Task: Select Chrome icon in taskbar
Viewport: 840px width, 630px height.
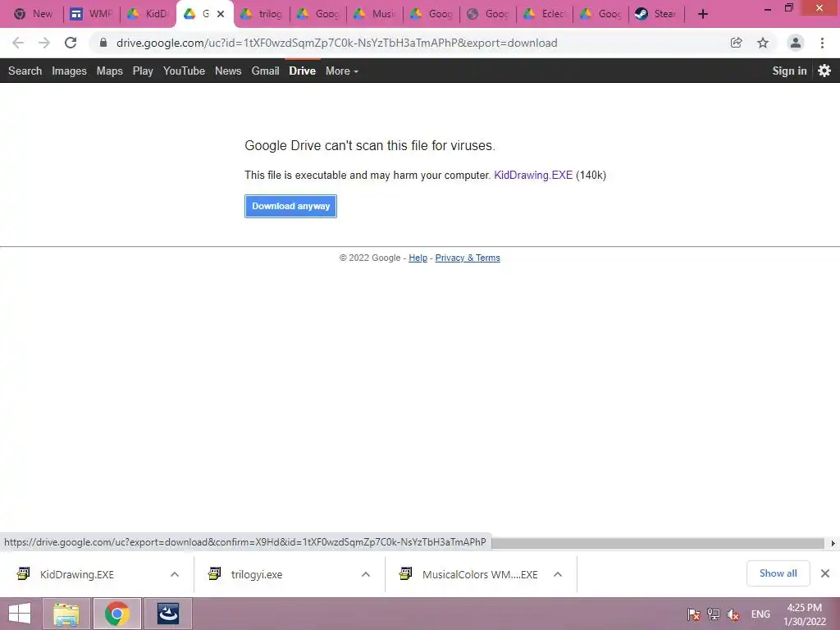Action: (117, 614)
